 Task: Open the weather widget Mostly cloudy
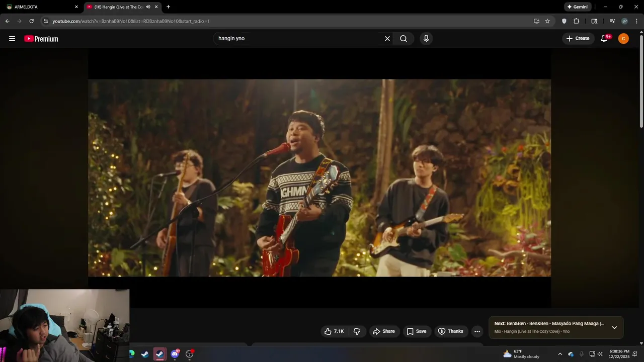click(x=521, y=354)
